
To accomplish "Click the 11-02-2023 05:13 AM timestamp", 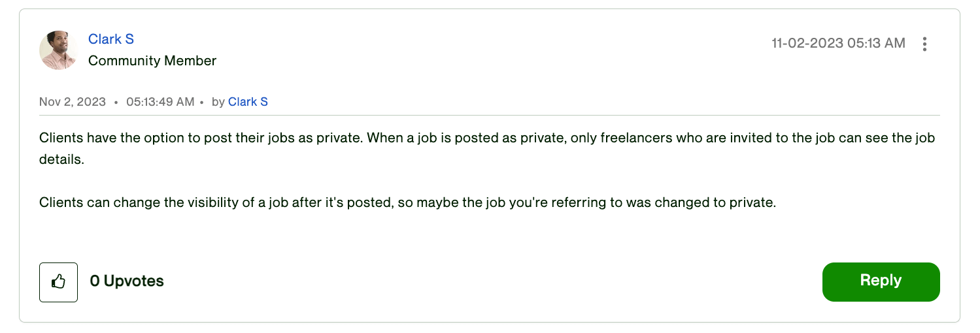I will (838, 43).
